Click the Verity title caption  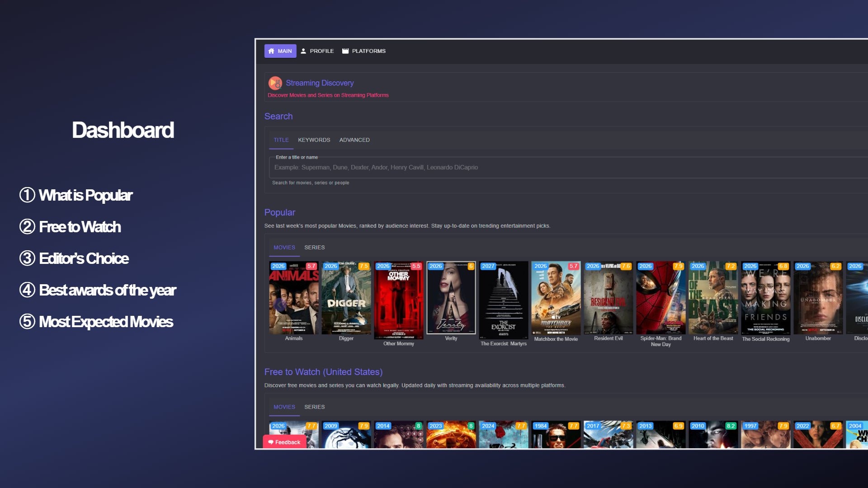pyautogui.click(x=451, y=338)
